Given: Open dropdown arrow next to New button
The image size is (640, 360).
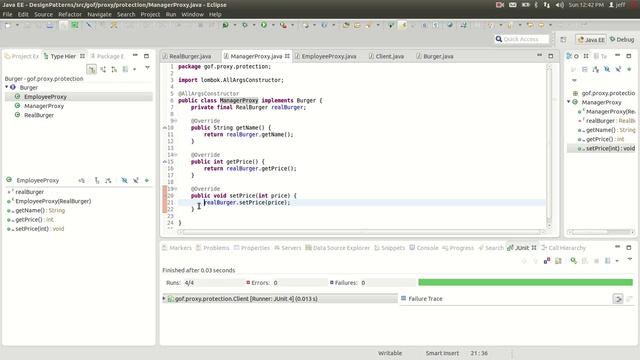Looking at the screenshot, I should (x=17, y=25).
